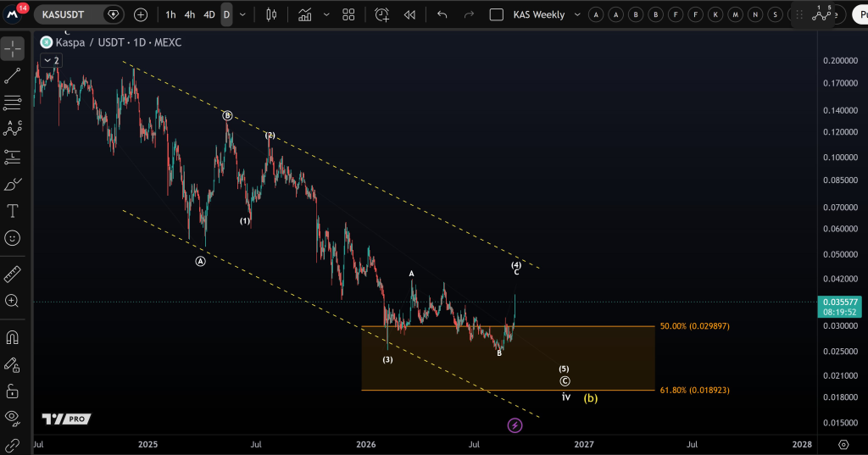Select the Elliott wave pattern tool
Screen dimensions: 868x455
[12, 129]
